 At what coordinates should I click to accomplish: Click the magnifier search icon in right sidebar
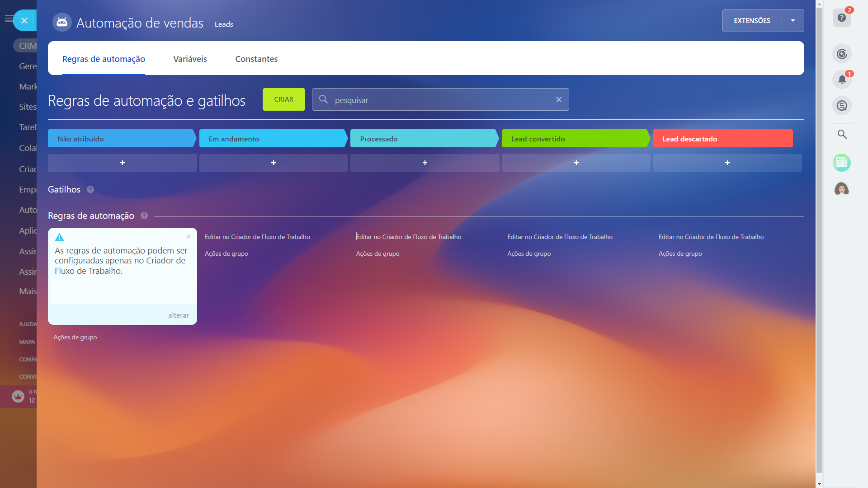pos(842,134)
